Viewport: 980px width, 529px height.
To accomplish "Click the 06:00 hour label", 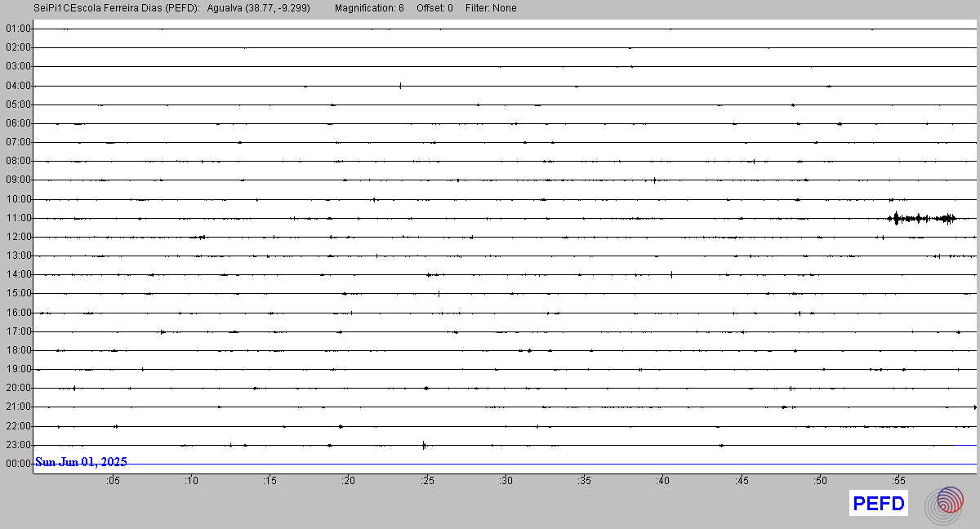I will (18, 123).
